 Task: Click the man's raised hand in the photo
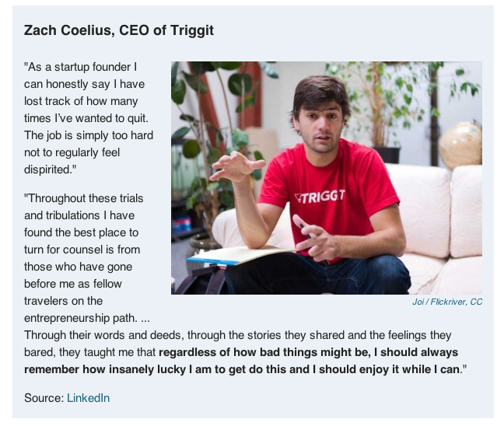click(236, 166)
